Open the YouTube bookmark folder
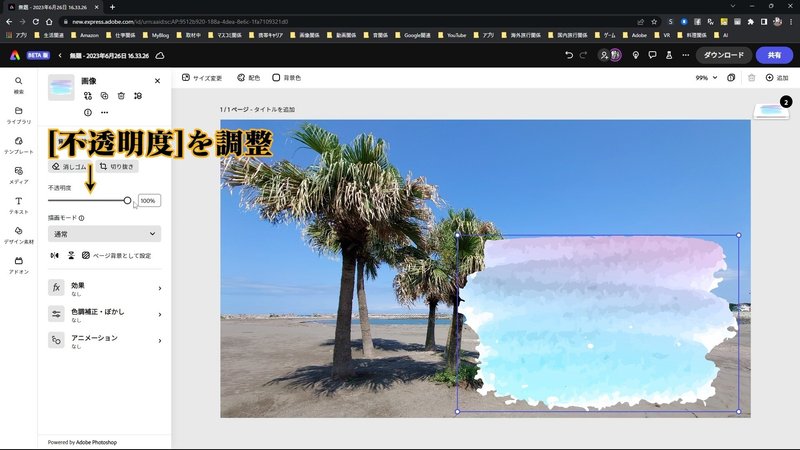 [x=452, y=35]
